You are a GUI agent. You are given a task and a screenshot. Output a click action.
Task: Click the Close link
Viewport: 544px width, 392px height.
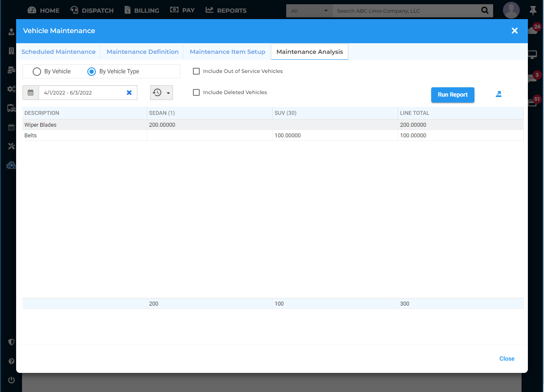click(507, 359)
